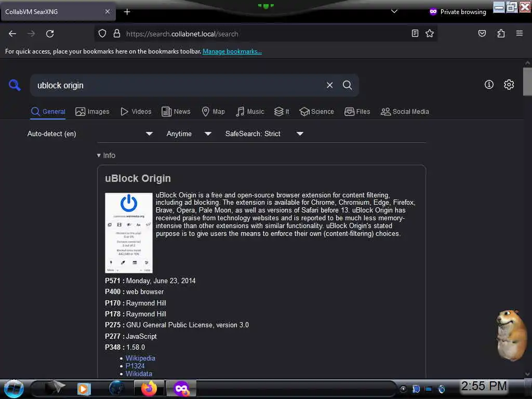The height and width of the screenshot is (399, 532).
Task: Switch to the Images category tab
Action: pos(92,112)
